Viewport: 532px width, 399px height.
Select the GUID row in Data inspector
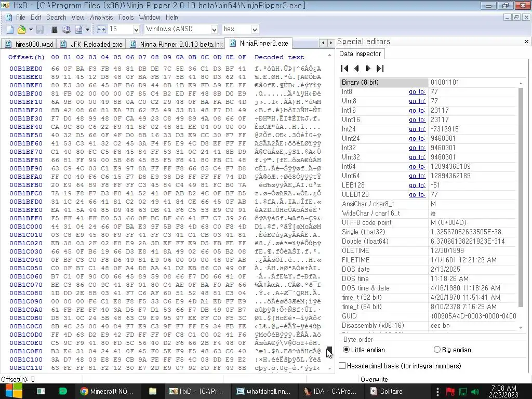[x=429, y=316]
